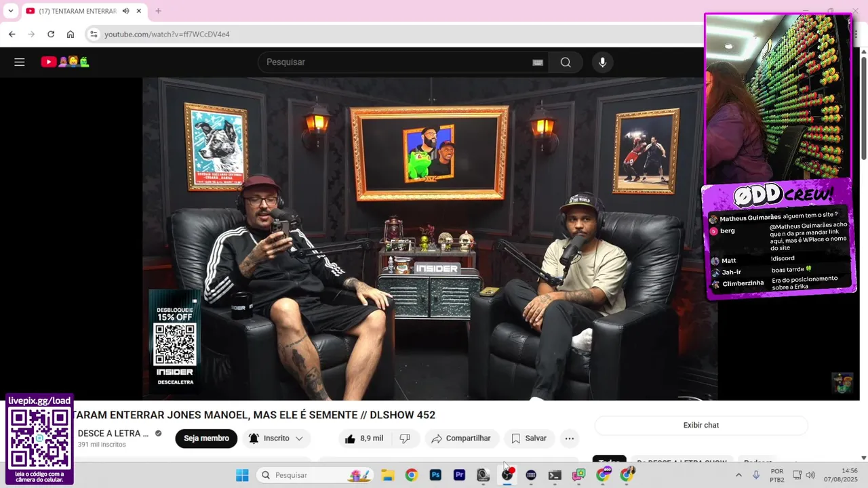This screenshot has height=488, width=868.
Task: Open Premiere Pro from the taskbar
Action: click(459, 475)
